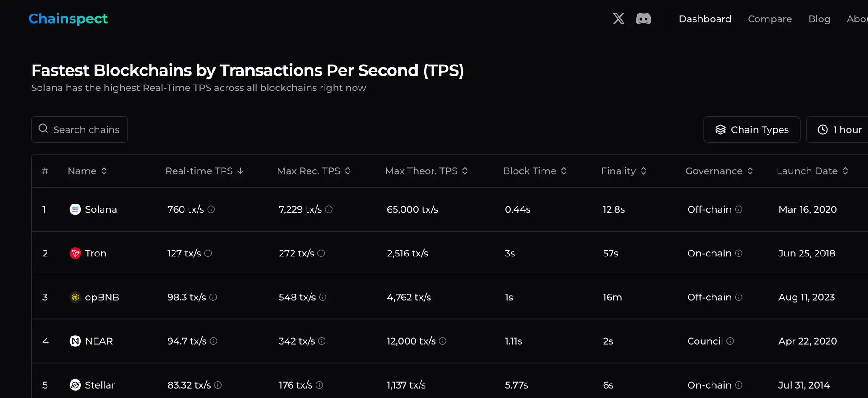Click info icon beside NEAR's 12,000 tx/s
This screenshot has width=868, height=398.
[443, 341]
